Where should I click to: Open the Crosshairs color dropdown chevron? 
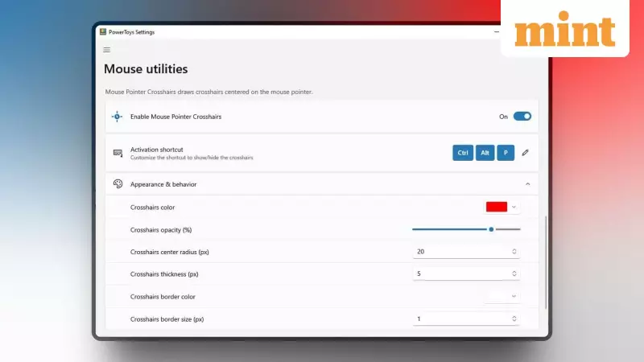[x=514, y=207]
